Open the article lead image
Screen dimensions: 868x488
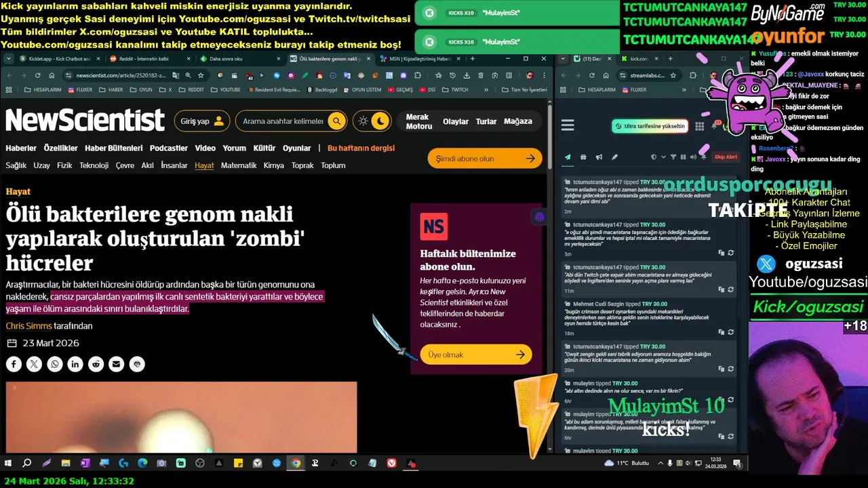pos(182,418)
